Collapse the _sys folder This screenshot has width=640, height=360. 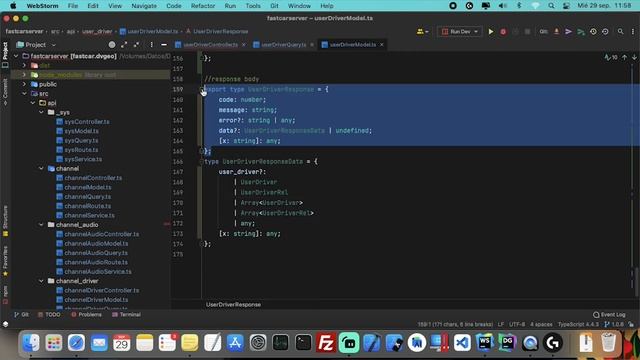pyautogui.click(x=41, y=112)
